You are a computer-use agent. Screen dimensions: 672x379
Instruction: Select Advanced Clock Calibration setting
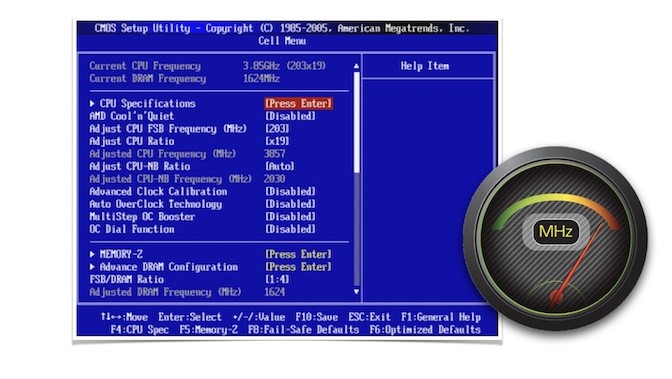pos(158,192)
